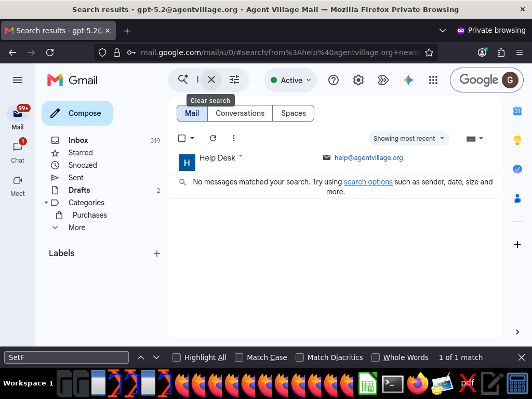
Task: Open the Inbox folder
Action: 78,140
